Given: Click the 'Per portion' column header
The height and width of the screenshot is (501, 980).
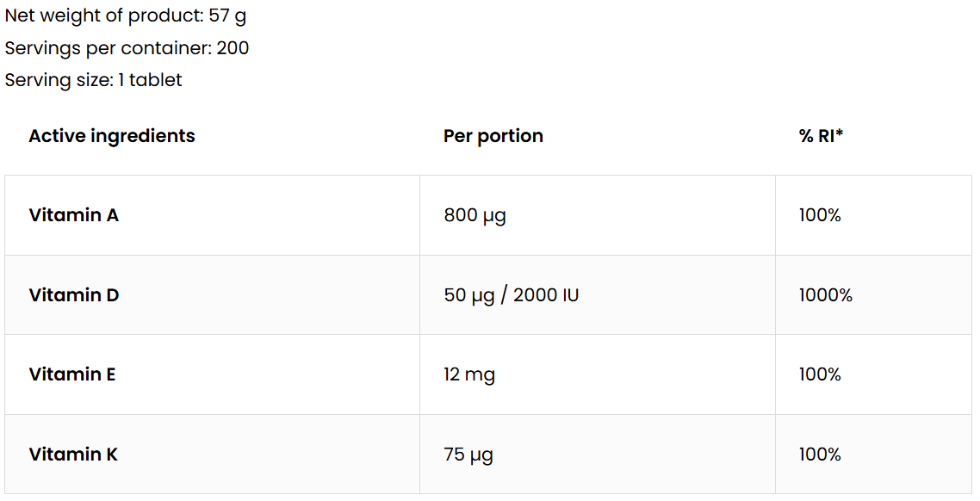Looking at the screenshot, I should pos(493,136).
